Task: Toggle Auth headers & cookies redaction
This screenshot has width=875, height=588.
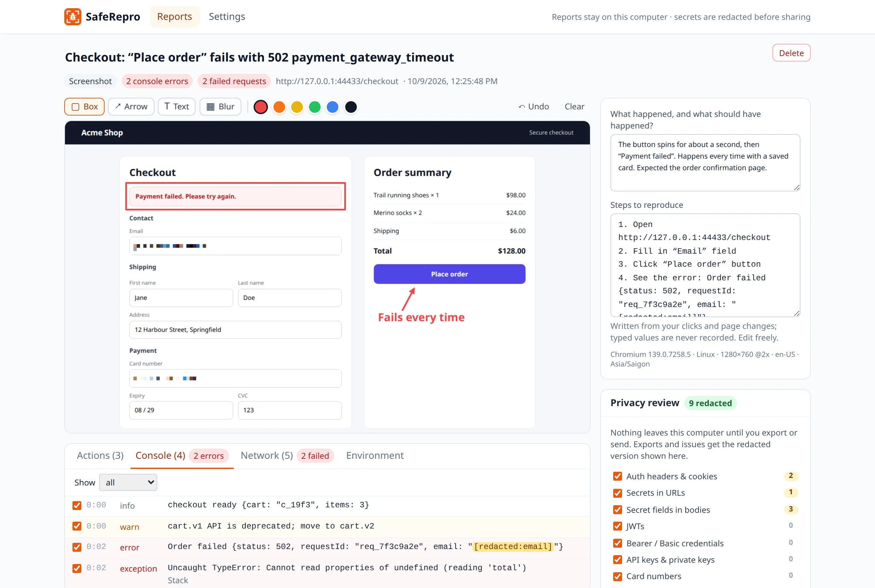Action: coord(617,476)
